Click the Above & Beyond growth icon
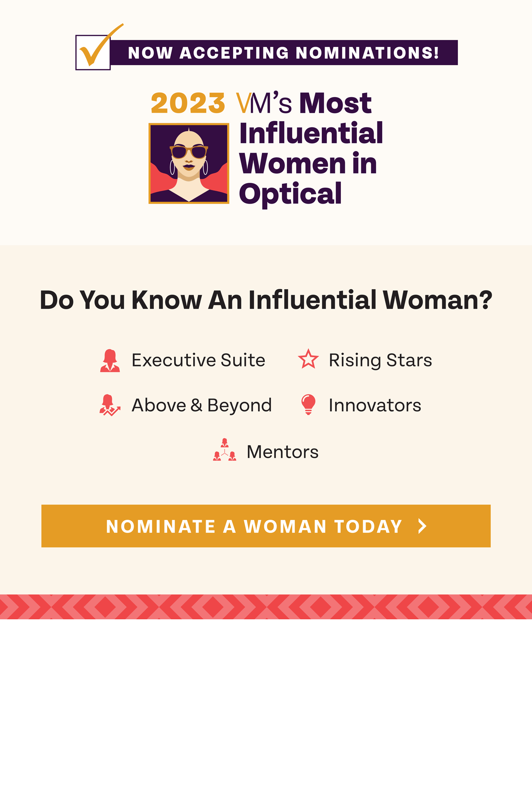 (x=110, y=405)
